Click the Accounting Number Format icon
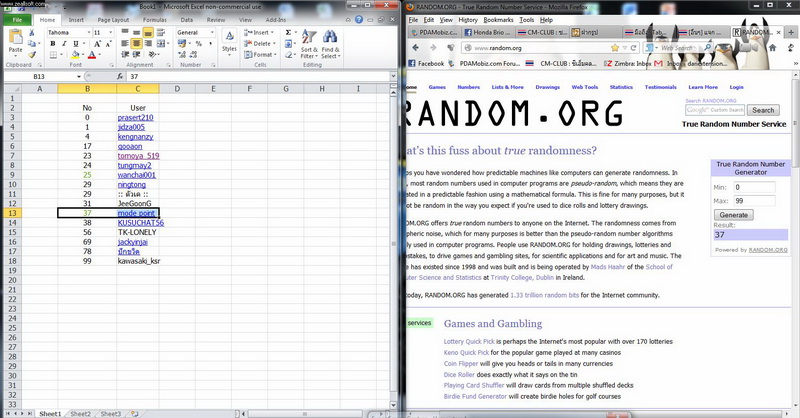 pos(182,44)
